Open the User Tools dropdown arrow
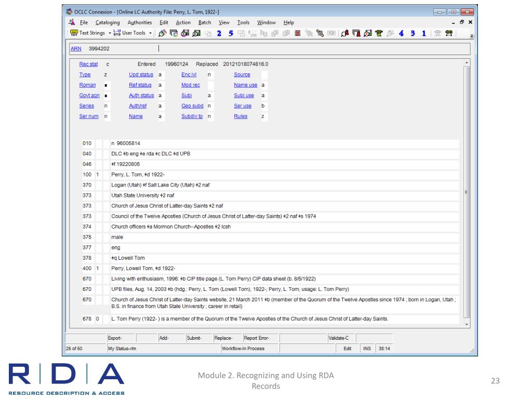 [150, 33]
